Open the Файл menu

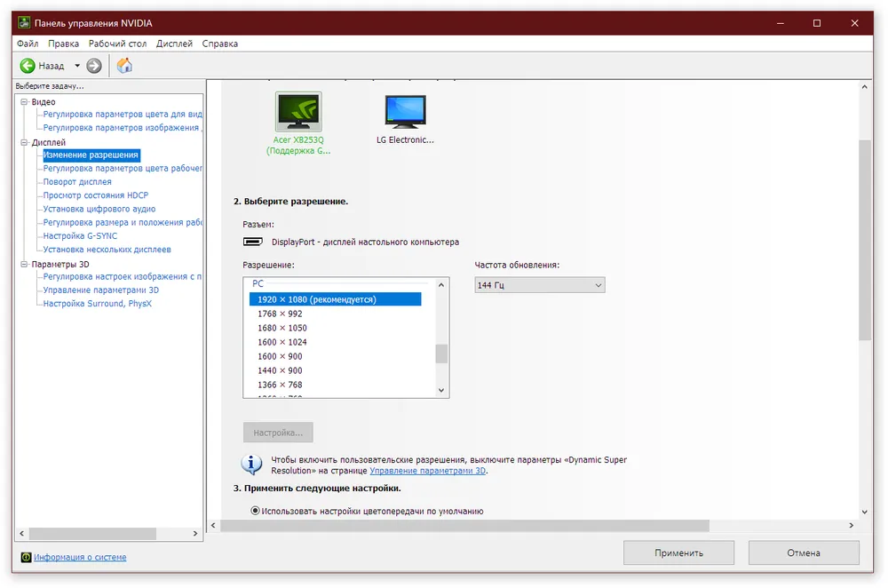pos(28,44)
